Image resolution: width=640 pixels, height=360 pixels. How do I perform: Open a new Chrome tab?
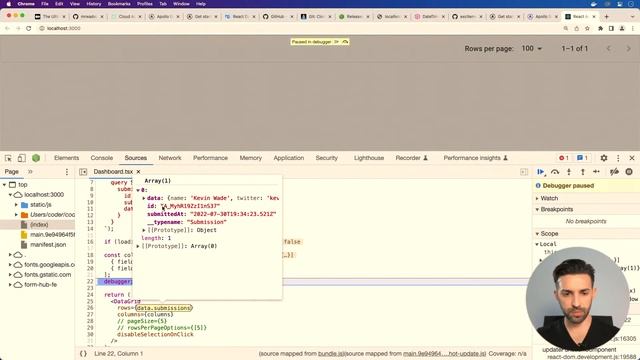pos(607,16)
